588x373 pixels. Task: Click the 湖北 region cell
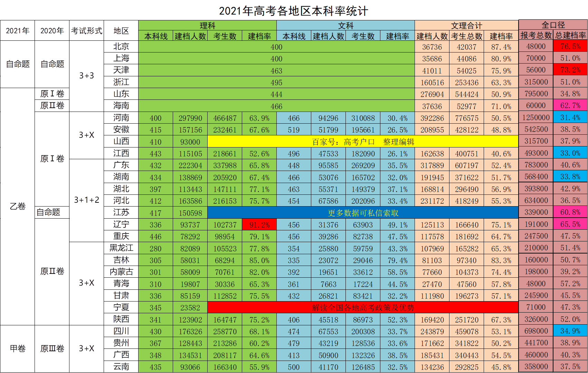click(121, 189)
